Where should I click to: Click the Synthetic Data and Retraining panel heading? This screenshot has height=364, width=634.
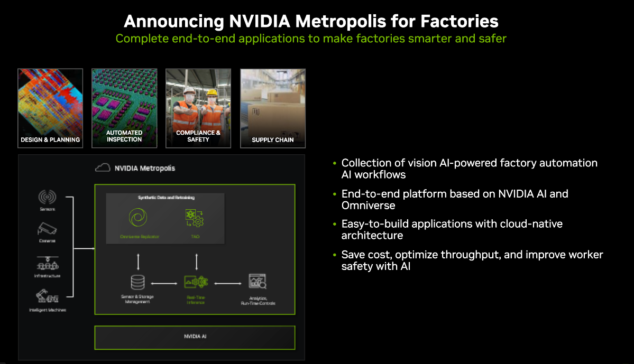click(166, 198)
